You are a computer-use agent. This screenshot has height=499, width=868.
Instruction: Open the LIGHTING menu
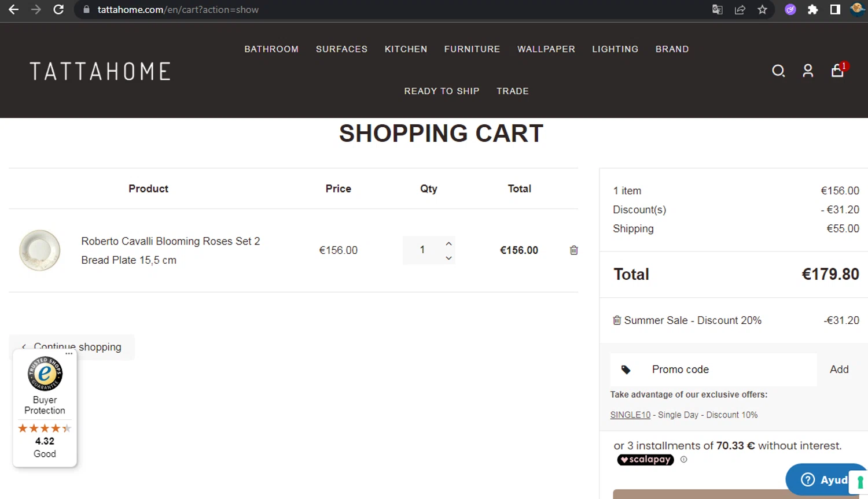(615, 49)
